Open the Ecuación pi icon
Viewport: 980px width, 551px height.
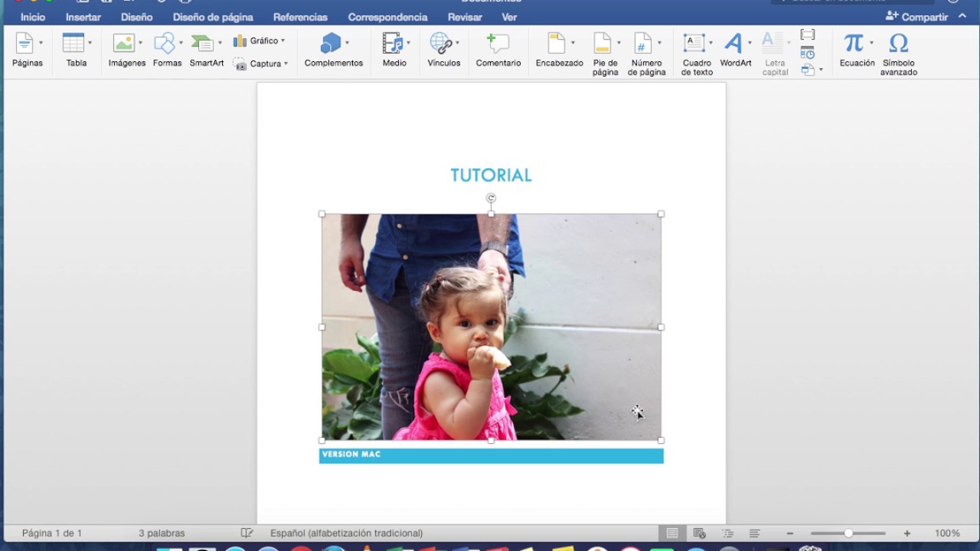(854, 43)
